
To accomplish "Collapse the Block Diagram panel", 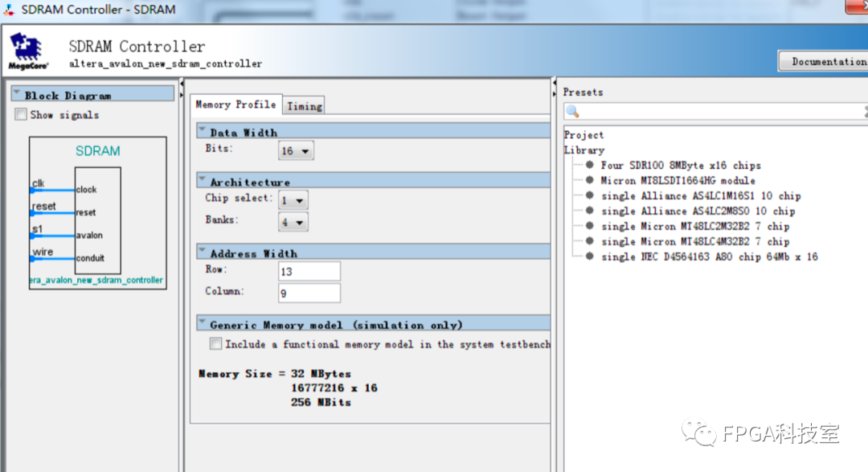I will click(x=17, y=93).
